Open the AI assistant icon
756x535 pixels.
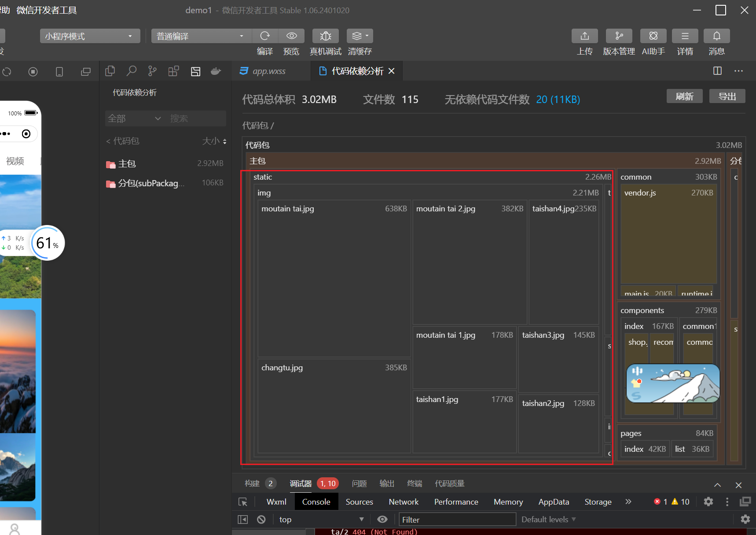653,36
